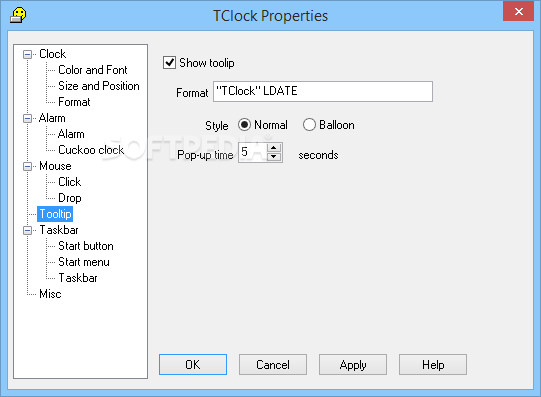Open the Taskbar child page
The width and height of the screenshot is (541, 397).
(78, 278)
